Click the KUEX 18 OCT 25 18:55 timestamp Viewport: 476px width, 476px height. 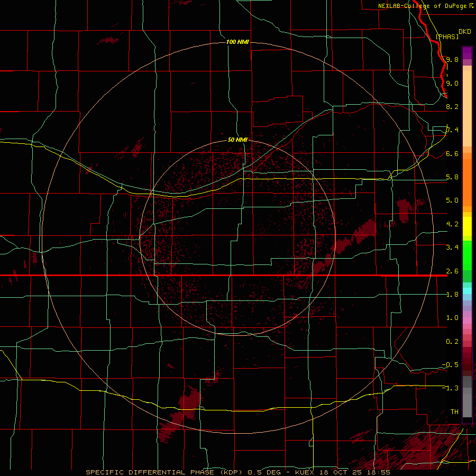342,472
